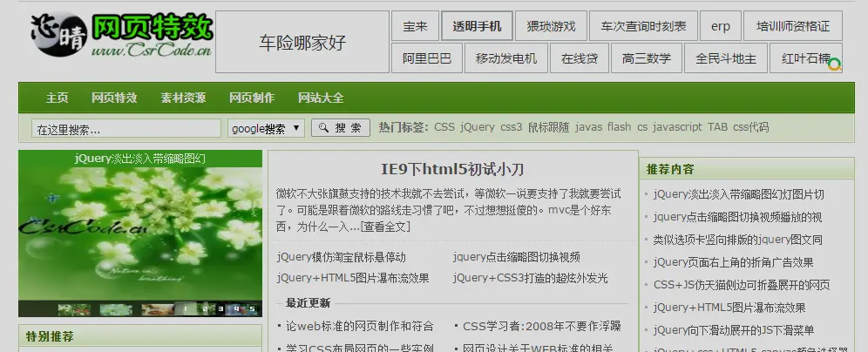Click the 搜索 button with magnifier
This screenshot has width=868, height=352.
click(x=341, y=128)
